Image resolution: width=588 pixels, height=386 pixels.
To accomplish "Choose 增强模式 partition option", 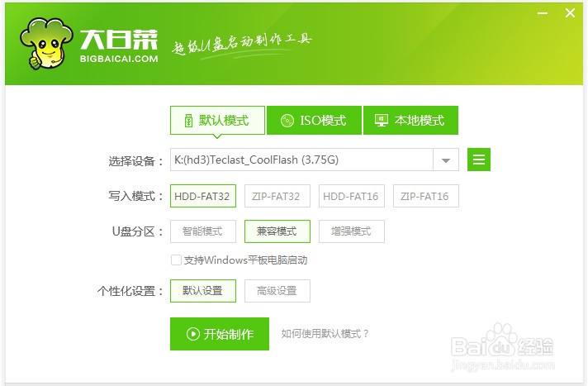I will (351, 231).
